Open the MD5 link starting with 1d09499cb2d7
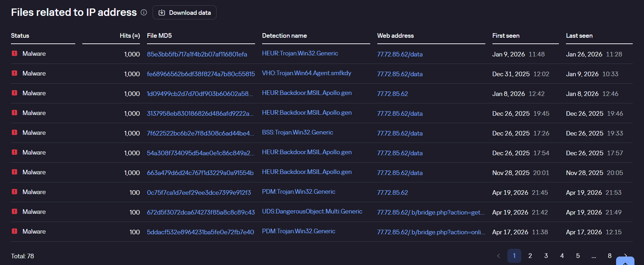Screen dimensions: 644x265 tap(200, 94)
